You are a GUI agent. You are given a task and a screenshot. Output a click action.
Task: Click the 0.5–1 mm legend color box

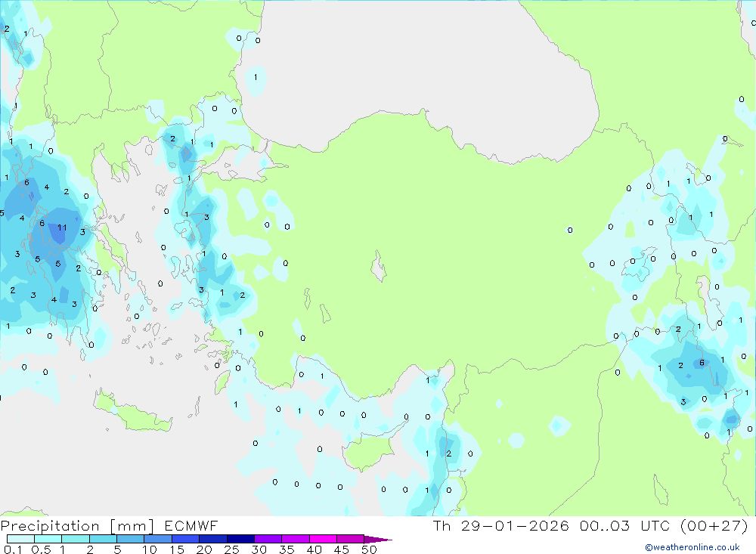(48, 539)
